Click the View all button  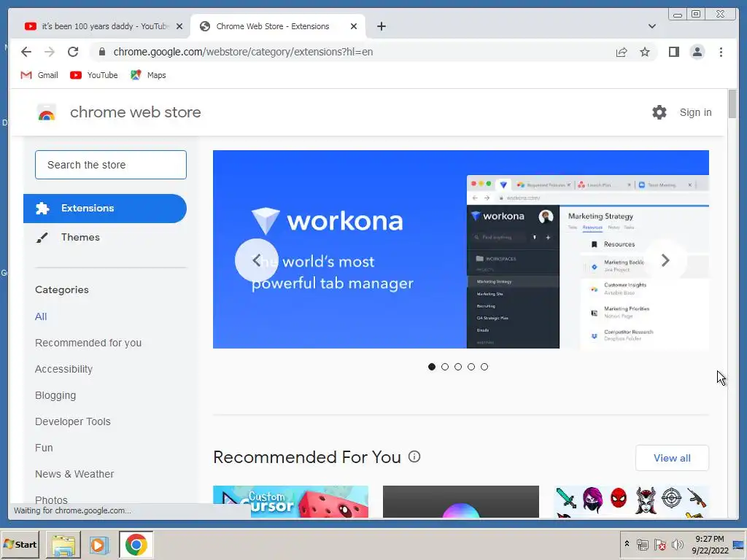point(672,458)
